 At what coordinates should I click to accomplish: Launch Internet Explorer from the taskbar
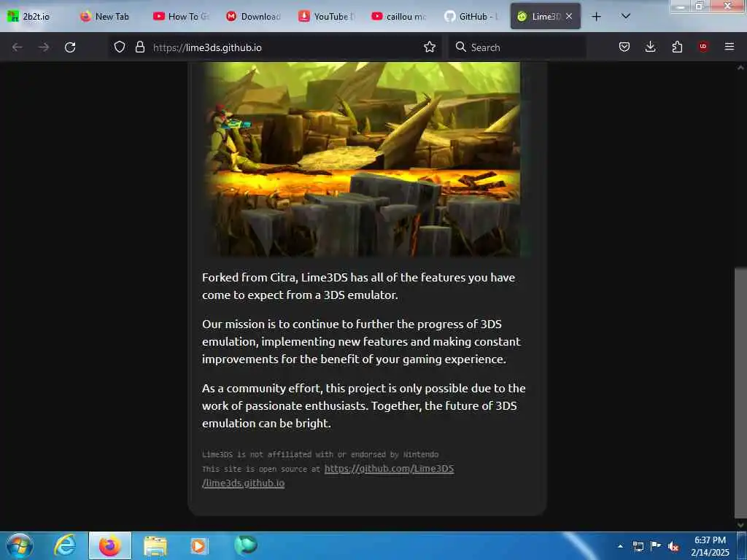65,545
